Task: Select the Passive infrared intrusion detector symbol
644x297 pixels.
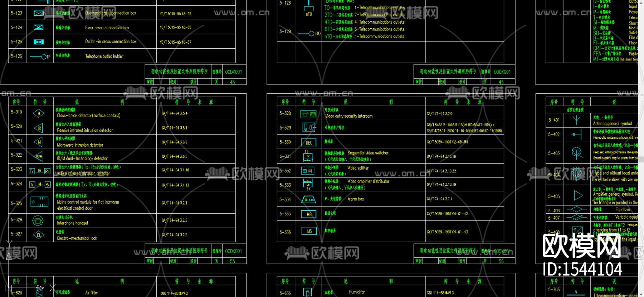Action: 38,128
